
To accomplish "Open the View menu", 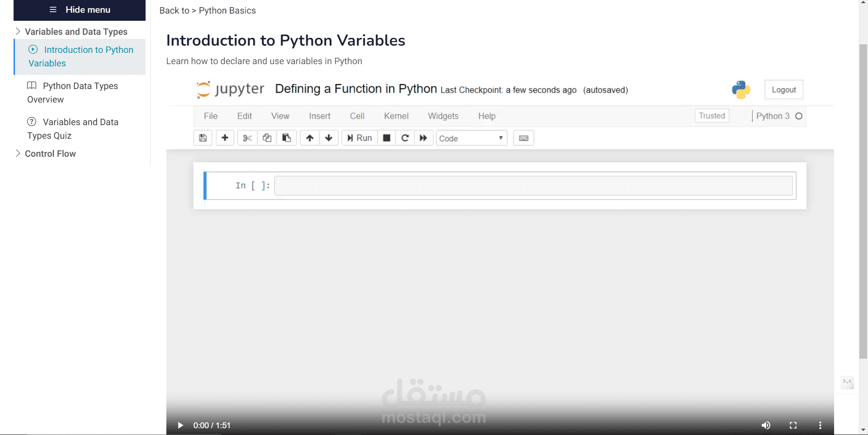I will [x=280, y=116].
